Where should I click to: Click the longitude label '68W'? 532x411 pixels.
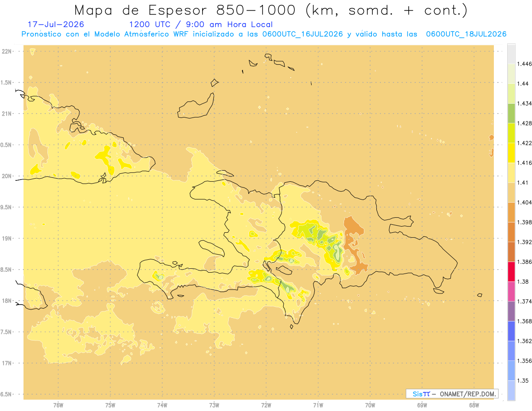474,405
